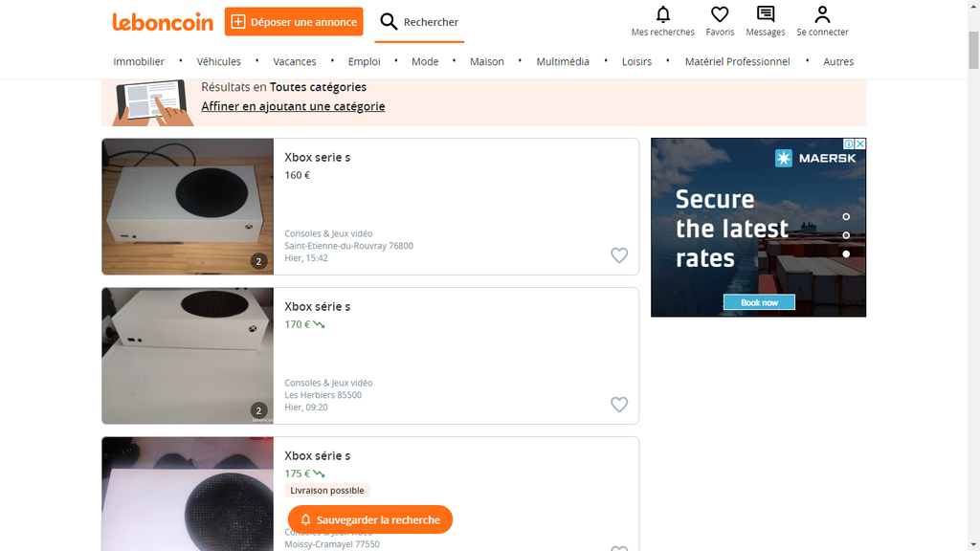Click the Maersk ad info icon
This screenshot has height=551, width=980.
[849, 144]
